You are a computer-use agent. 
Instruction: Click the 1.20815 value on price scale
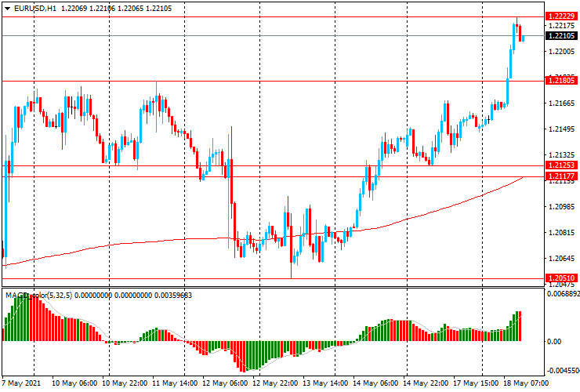(x=561, y=233)
